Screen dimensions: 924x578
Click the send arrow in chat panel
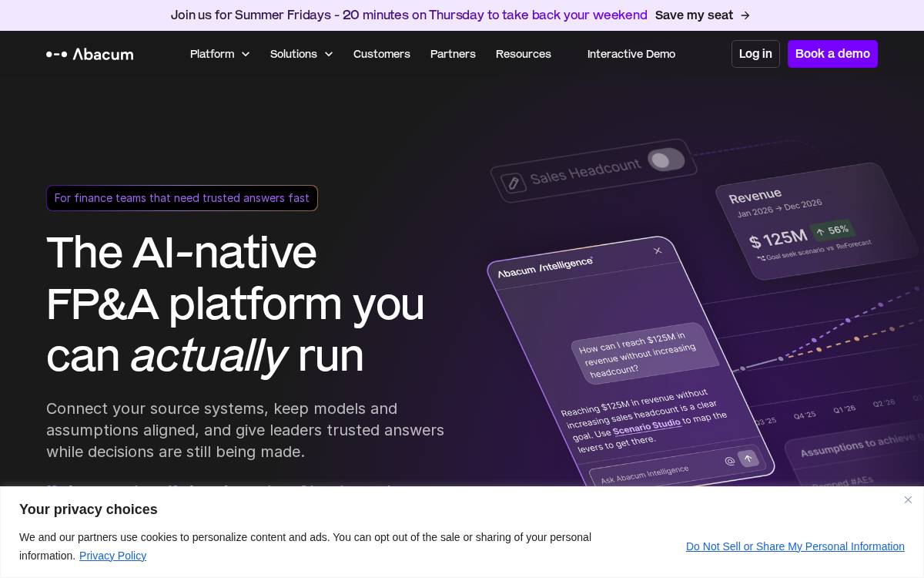(x=748, y=459)
